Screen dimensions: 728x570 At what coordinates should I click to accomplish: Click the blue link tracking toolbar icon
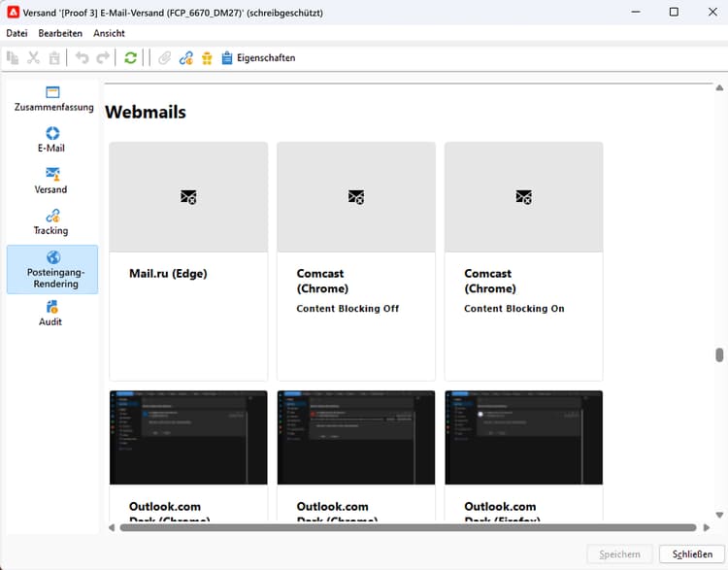click(x=186, y=58)
